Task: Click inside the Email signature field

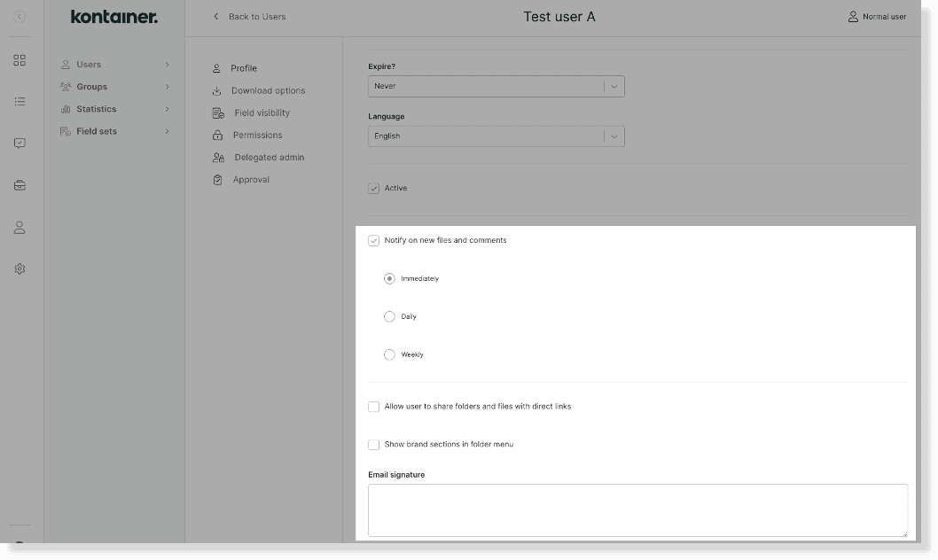Action: (x=637, y=509)
